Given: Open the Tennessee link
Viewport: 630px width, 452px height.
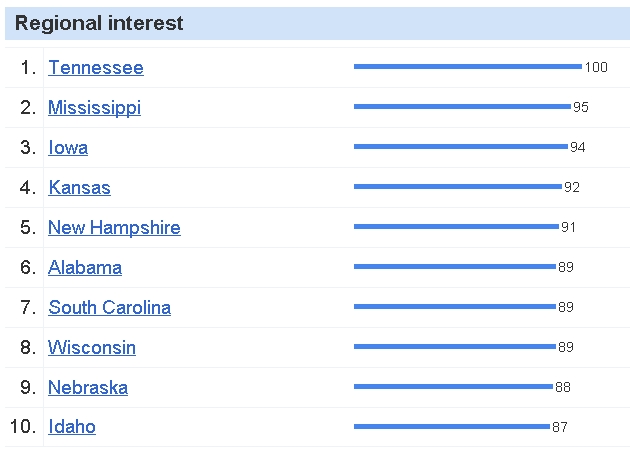Looking at the screenshot, I should 95,68.
